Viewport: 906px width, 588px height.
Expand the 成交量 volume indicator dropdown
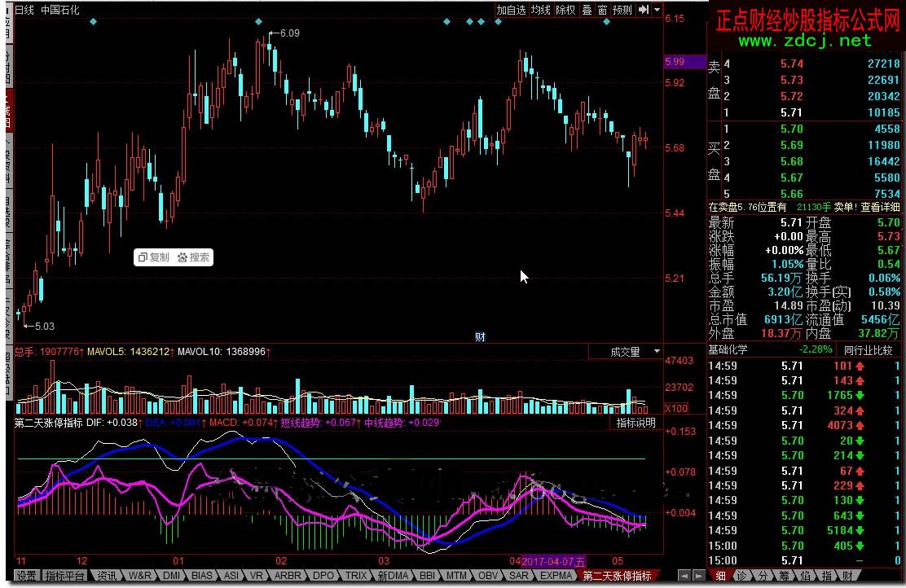(x=657, y=352)
